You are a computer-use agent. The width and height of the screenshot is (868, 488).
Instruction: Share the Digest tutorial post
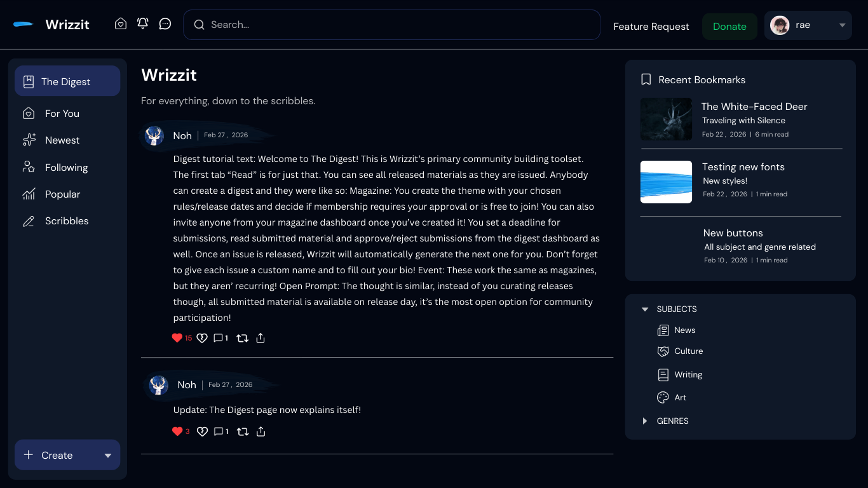click(261, 338)
